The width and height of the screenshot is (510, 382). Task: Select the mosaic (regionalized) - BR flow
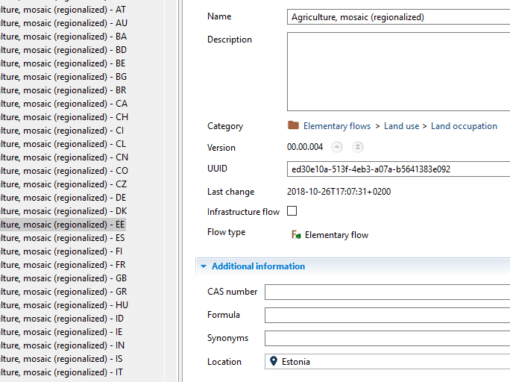click(x=63, y=90)
